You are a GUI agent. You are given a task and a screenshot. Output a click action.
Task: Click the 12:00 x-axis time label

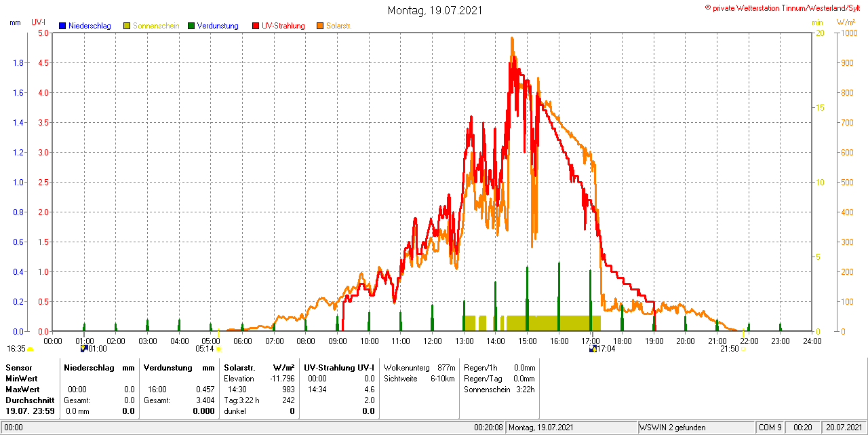coord(432,341)
